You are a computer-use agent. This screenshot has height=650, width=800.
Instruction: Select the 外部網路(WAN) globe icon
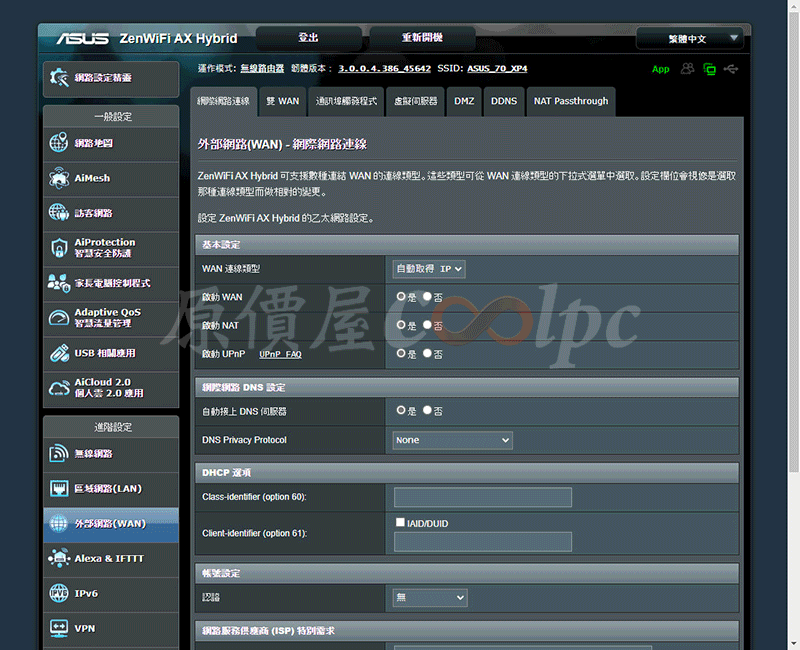tap(59, 523)
